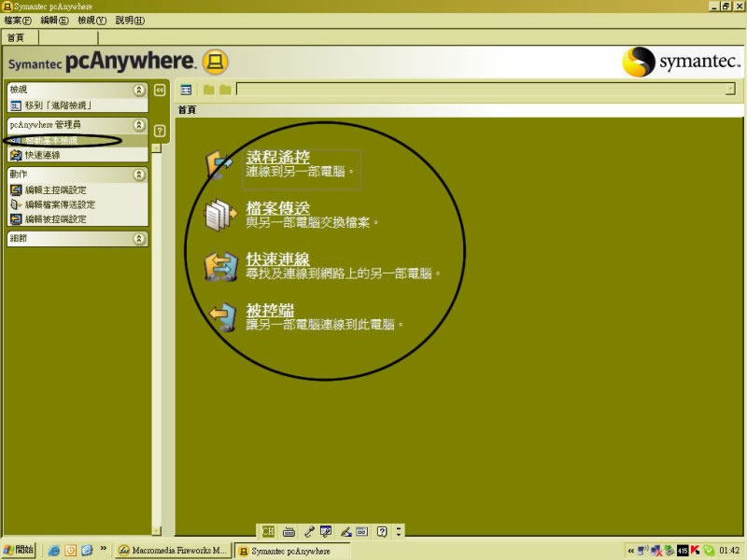Click the view layout icon in the toolbar
Viewport: 747px width, 560px height.
coord(186,90)
